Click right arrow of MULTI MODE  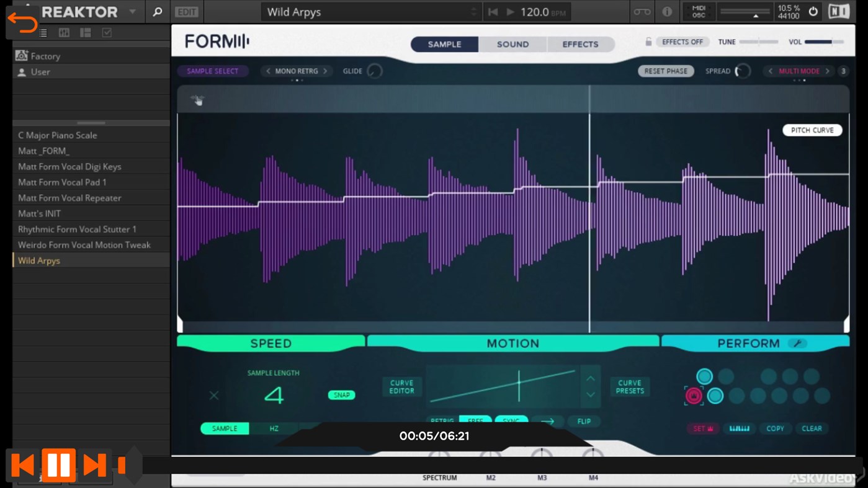[827, 71]
